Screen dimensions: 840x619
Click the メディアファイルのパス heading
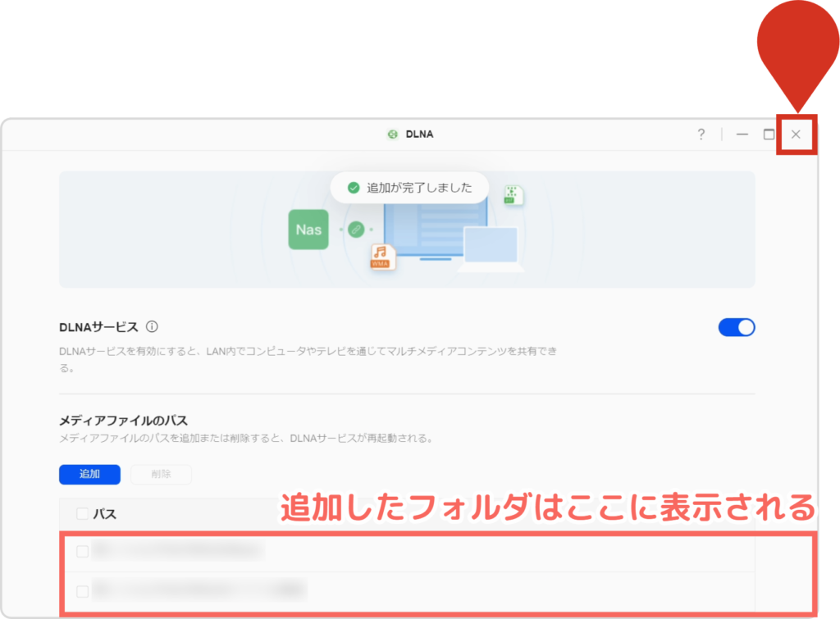coord(123,421)
